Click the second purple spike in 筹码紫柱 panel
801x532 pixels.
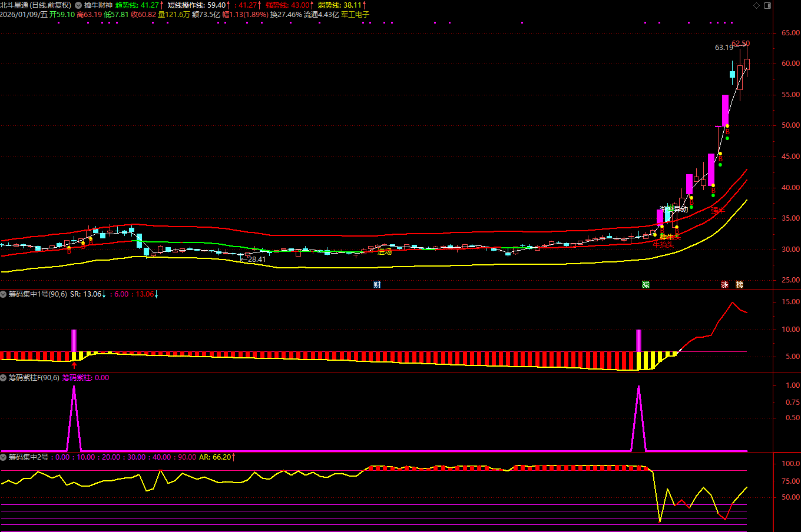coord(638,388)
